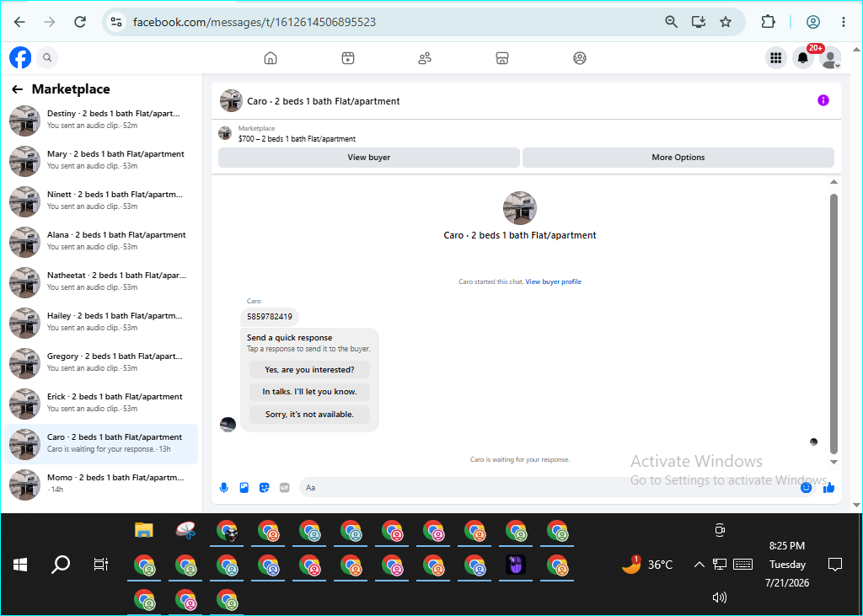Go to Facebook Home tab icon
This screenshot has height=616, width=863.
(271, 58)
